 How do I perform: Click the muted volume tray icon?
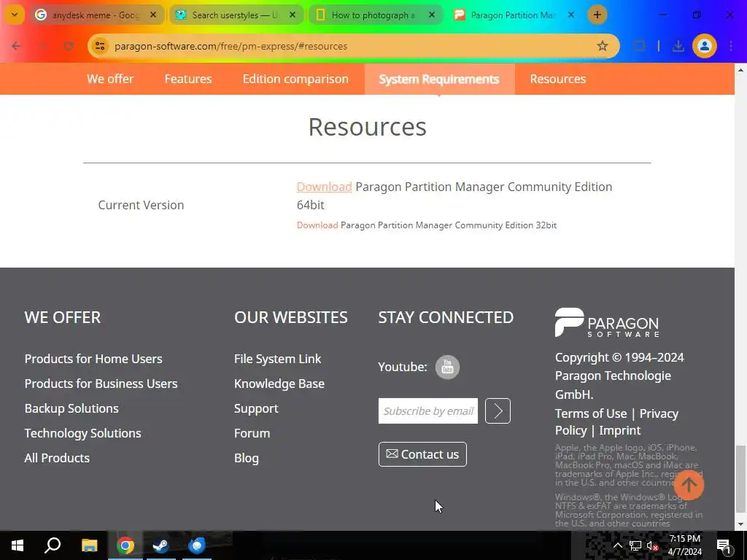click(x=653, y=545)
